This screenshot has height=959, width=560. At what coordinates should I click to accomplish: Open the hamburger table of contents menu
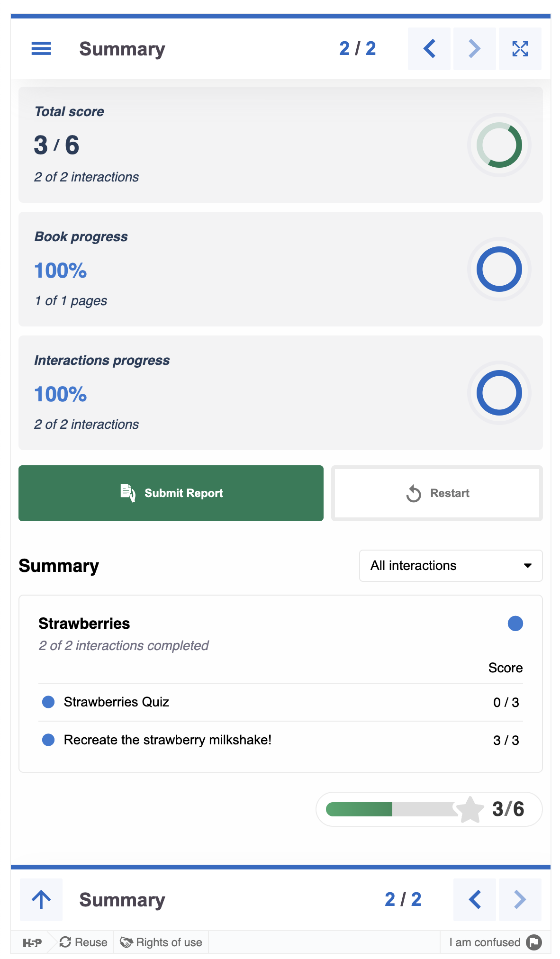point(41,48)
